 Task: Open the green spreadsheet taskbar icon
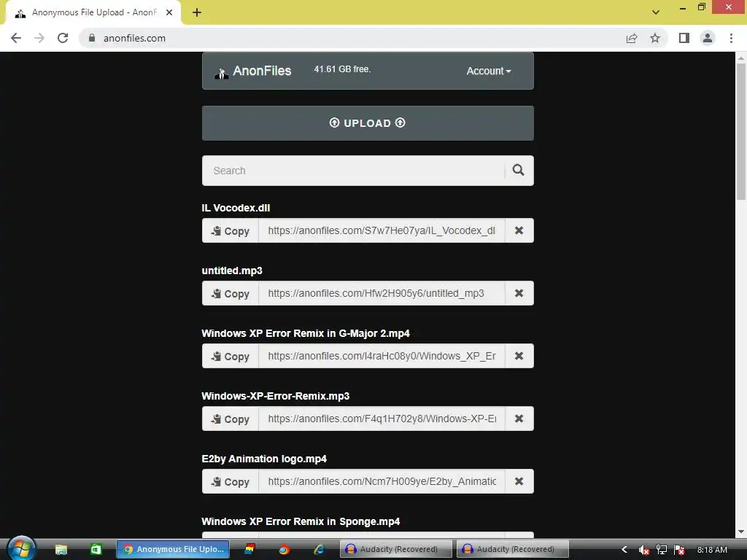pyautogui.click(x=96, y=549)
